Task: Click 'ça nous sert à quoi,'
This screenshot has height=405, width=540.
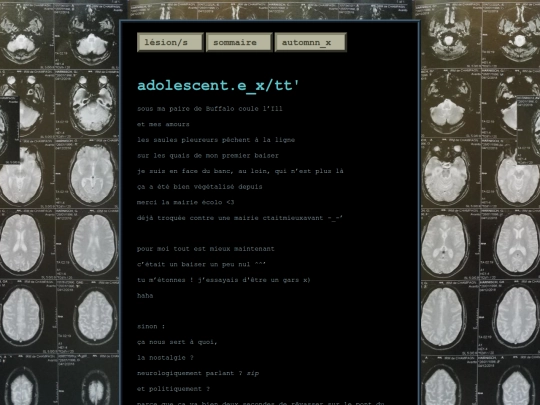Action: tap(177, 342)
